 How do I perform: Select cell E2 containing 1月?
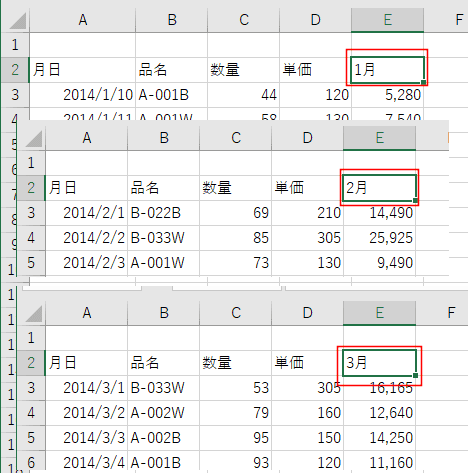coord(387,70)
